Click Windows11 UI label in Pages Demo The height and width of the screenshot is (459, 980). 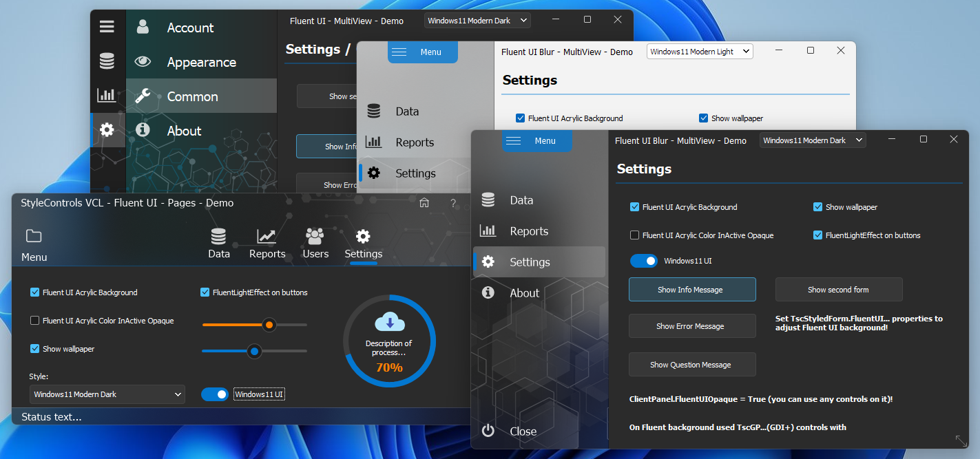[x=259, y=394]
